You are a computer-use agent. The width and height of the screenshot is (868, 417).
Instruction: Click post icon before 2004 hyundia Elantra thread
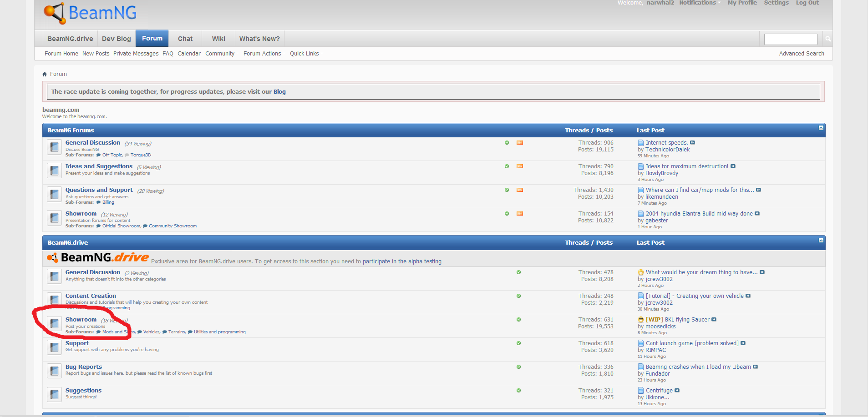click(x=641, y=214)
